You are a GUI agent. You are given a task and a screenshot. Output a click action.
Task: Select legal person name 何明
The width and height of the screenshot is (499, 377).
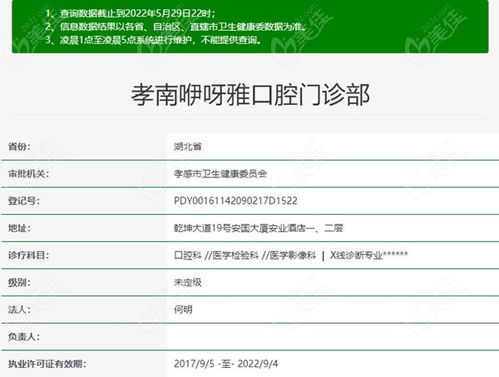[x=183, y=310]
